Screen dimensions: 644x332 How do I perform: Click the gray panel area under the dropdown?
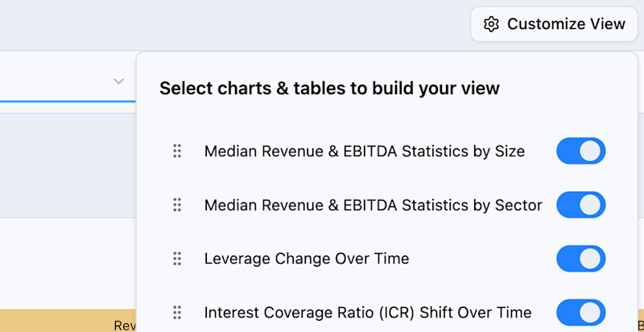pos(68,165)
